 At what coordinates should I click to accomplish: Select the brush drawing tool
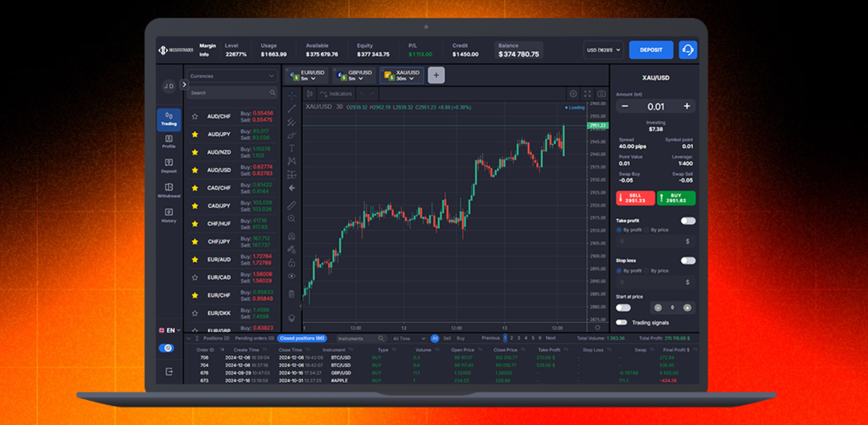[291, 135]
